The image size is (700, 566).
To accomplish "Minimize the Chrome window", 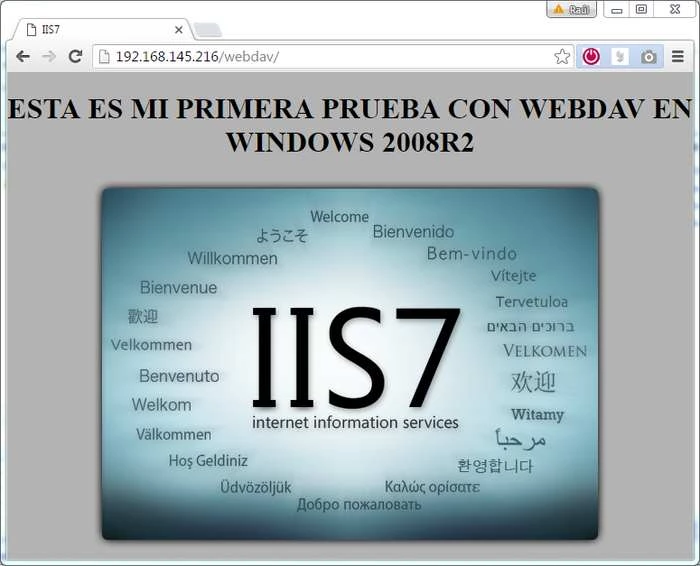I will click(x=617, y=9).
